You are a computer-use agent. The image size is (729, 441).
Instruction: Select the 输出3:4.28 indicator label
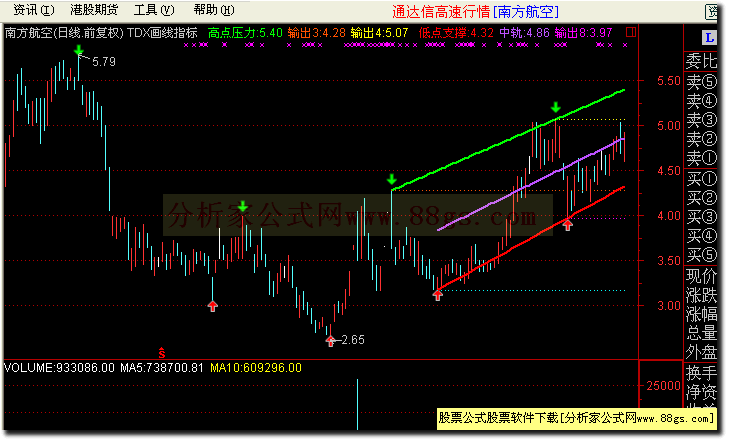coord(316,33)
